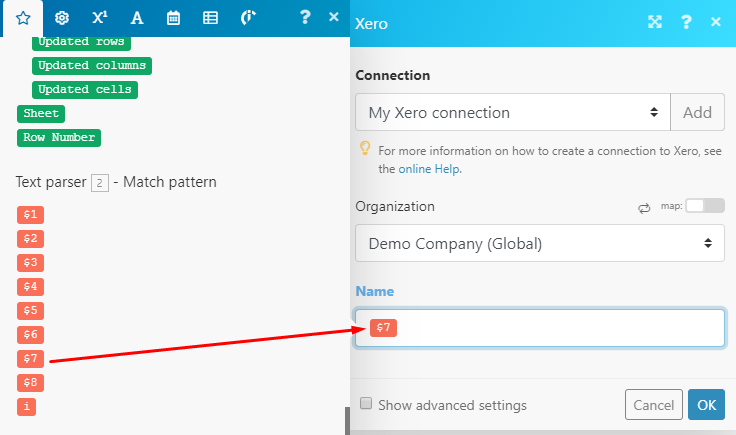Click the mapping panel scrollbar thumb
Viewport: 736px width, 435px height.
point(347,420)
